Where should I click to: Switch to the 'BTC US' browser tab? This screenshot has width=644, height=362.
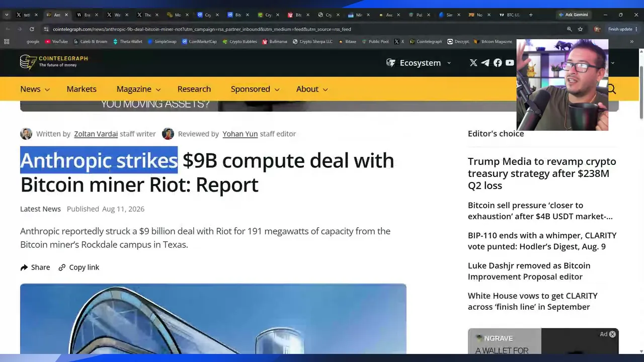click(510, 15)
